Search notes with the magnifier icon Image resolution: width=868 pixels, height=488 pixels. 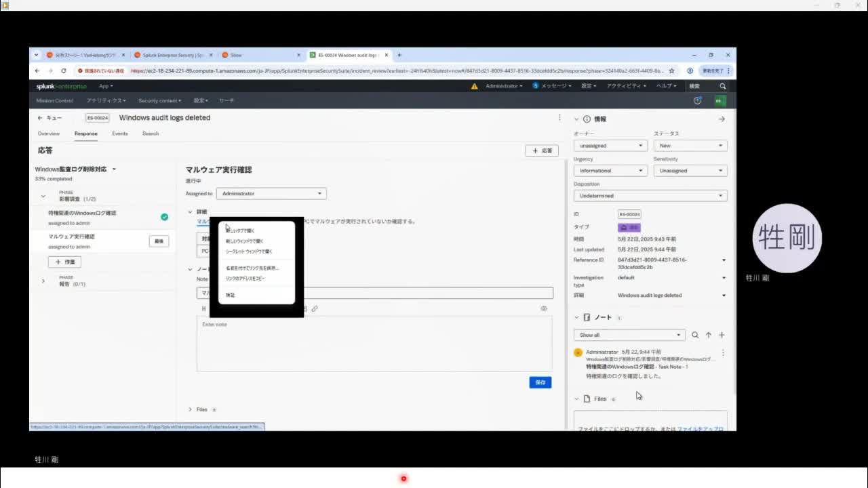pos(695,335)
